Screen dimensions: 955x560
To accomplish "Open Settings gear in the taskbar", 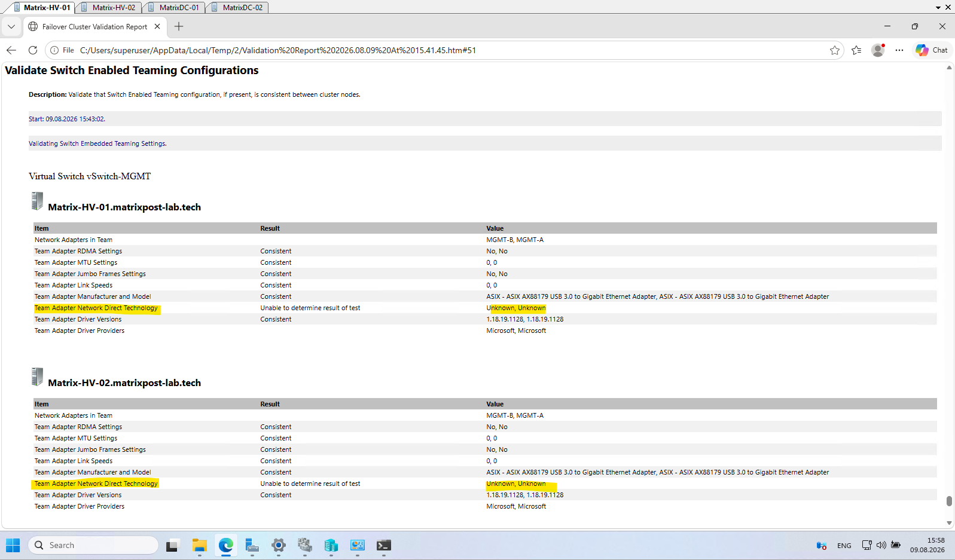I will coord(278,545).
